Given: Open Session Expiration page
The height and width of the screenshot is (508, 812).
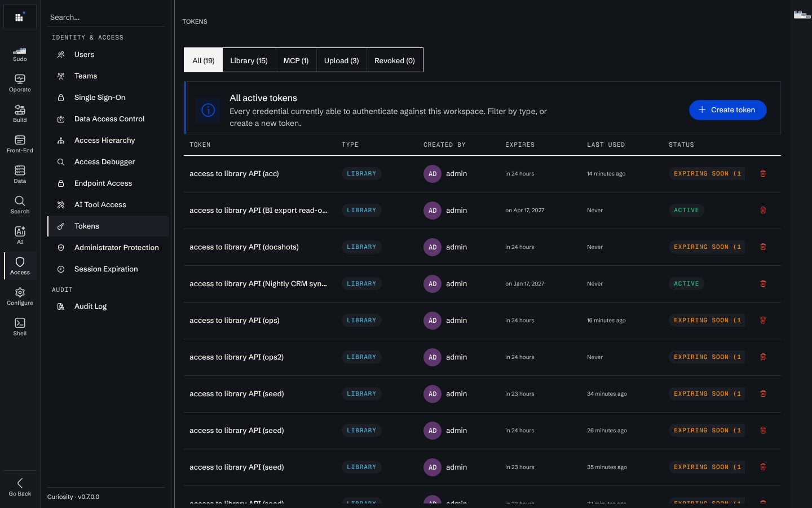Looking at the screenshot, I should click(x=108, y=269).
